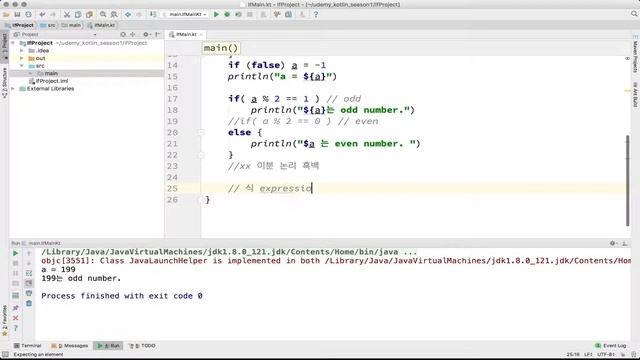Image resolution: width=640 pixels, height=360 pixels.
Task: Expand the main folder arrow in tree
Action: coord(30,73)
